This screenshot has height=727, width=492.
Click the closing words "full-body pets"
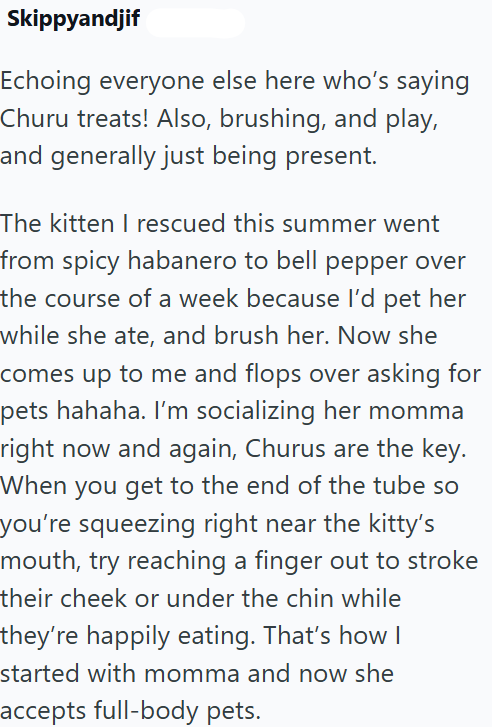177,712
